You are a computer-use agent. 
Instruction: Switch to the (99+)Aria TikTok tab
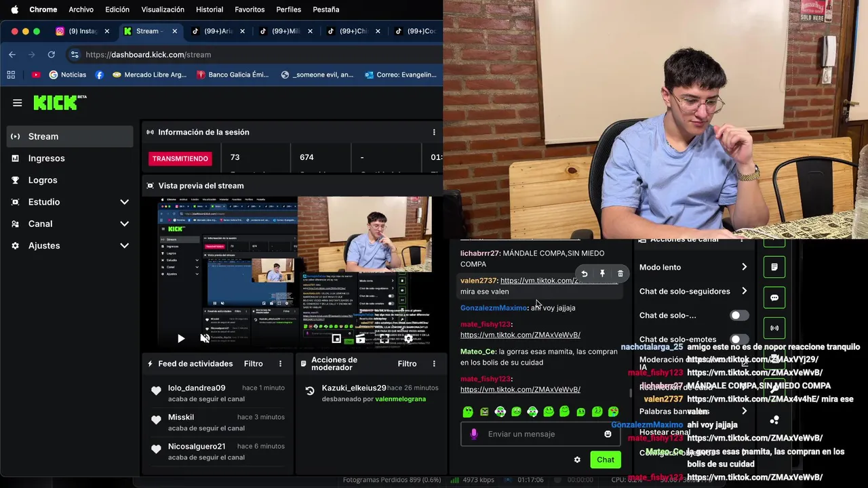[216, 31]
